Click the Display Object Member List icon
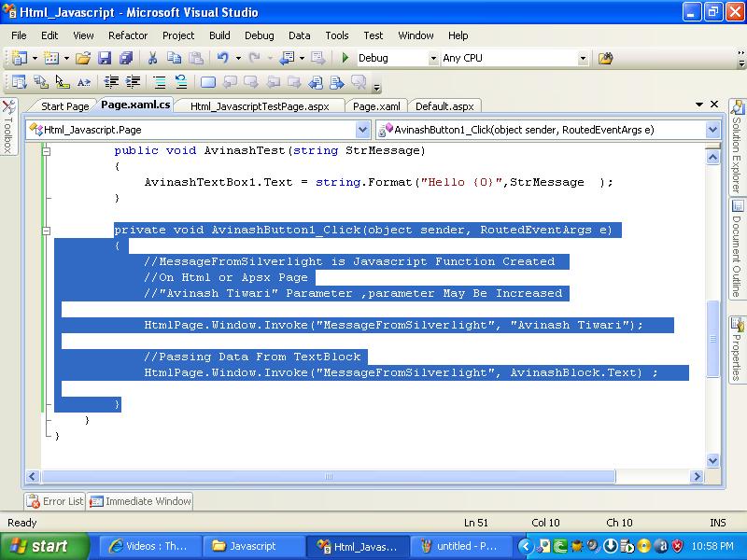Viewport: 747px width, 560px height. coord(19,82)
